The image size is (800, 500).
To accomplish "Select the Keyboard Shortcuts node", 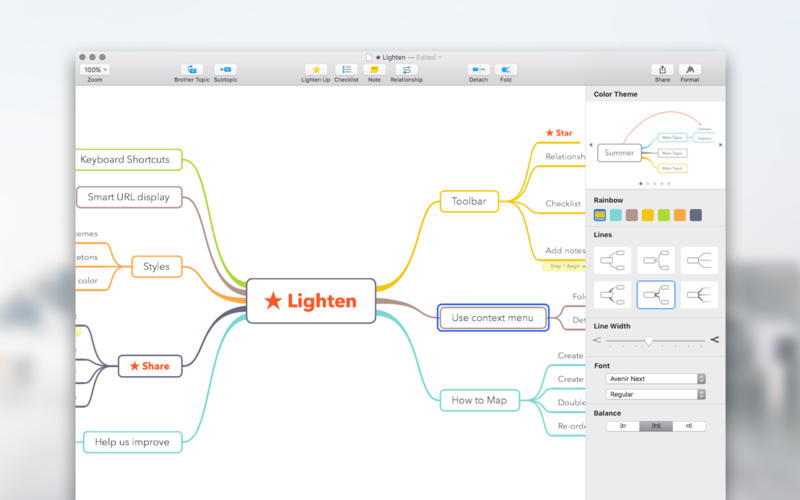I will pos(129,159).
